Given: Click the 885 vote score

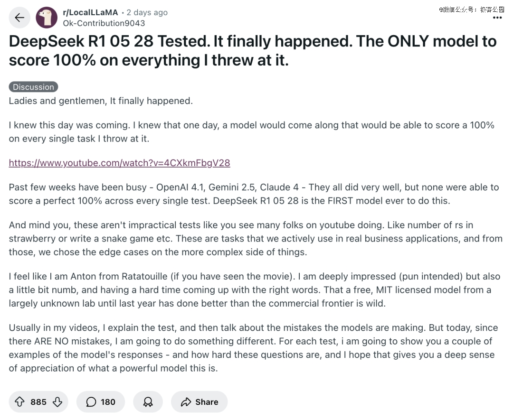Looking at the screenshot, I should coord(38,401).
